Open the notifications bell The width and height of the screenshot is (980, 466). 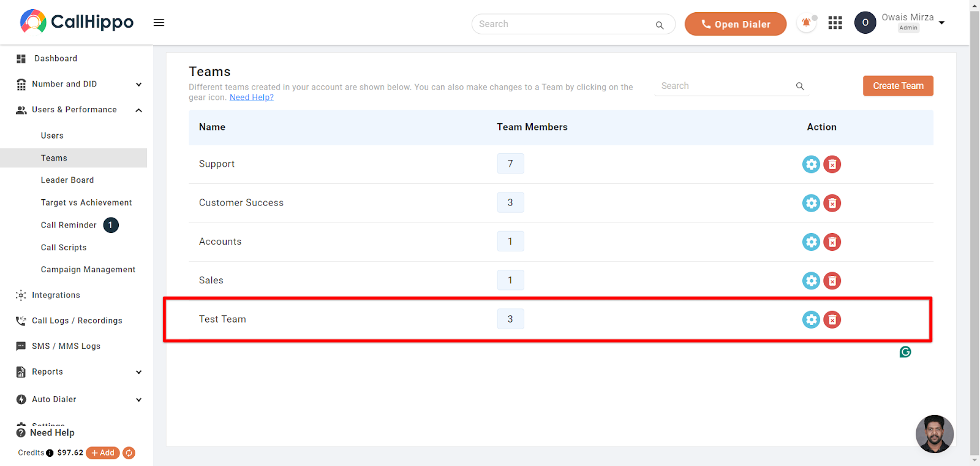(806, 23)
